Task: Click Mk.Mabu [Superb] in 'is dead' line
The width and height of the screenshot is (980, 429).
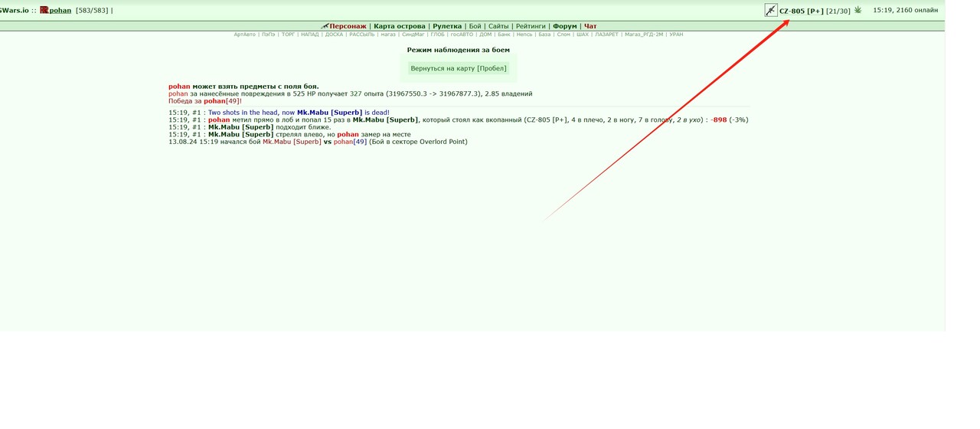Action: 329,113
